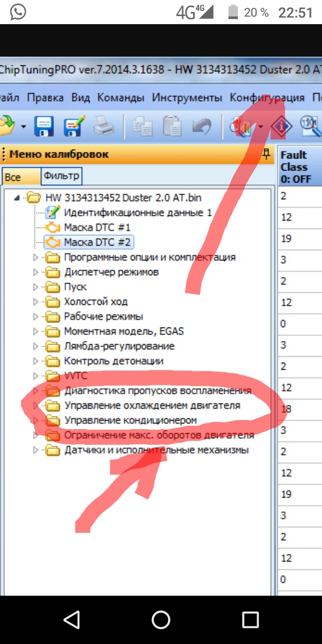Expand Датчики и исполнительные механизмы folder
The width and height of the screenshot is (322, 644).
[36, 450]
